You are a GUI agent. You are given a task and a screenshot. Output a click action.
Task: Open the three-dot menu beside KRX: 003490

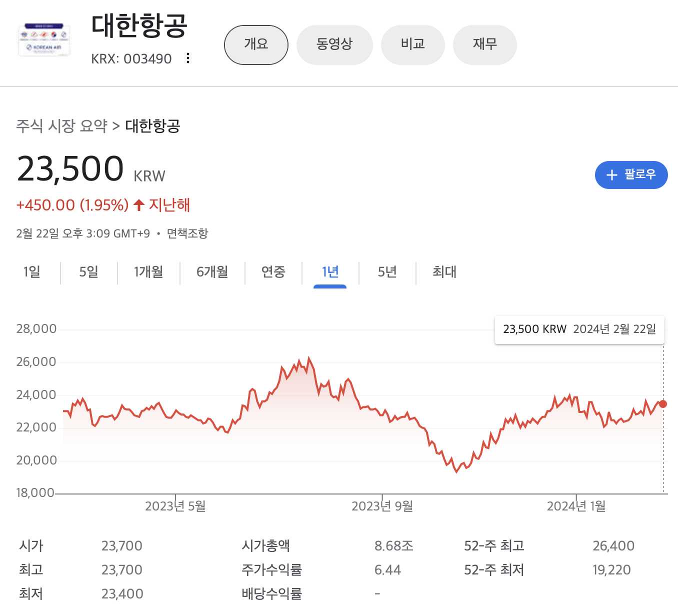pyautogui.click(x=188, y=58)
